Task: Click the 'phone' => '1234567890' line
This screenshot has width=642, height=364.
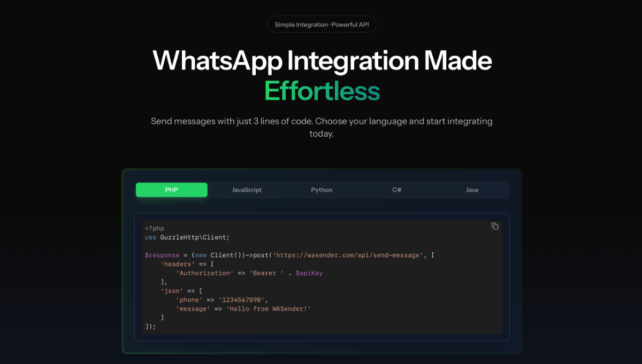Action: 222,300
